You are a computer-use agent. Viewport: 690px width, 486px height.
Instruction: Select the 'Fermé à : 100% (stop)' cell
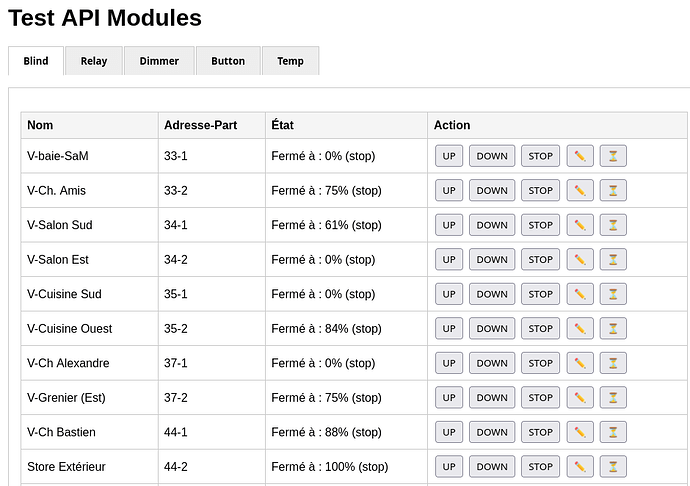click(x=346, y=467)
